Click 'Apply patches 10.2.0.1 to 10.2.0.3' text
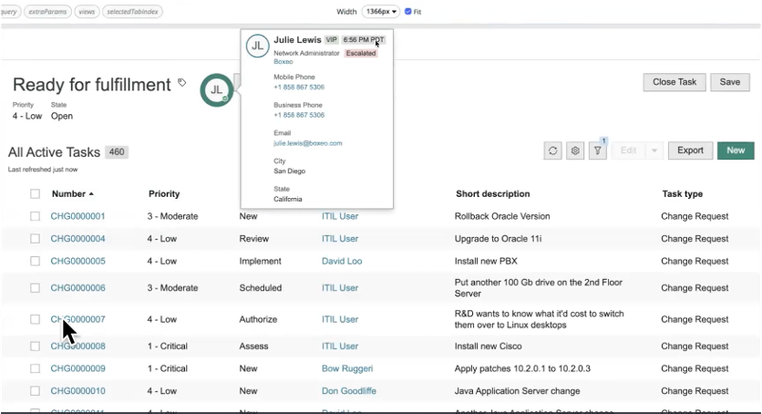762x414 pixels. coord(522,368)
